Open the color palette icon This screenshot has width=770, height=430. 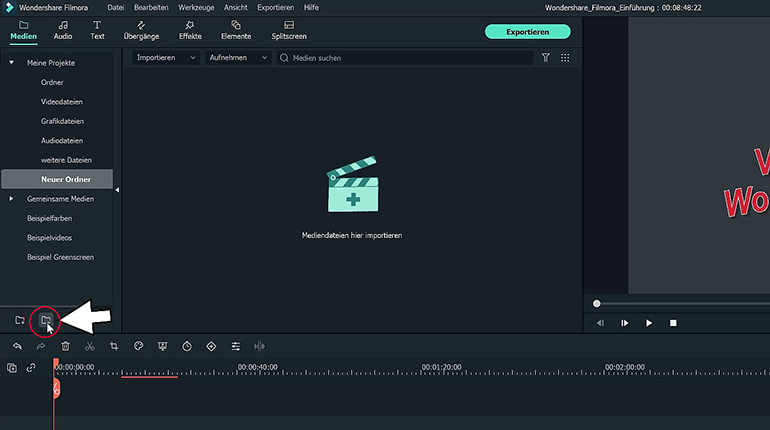pos(138,346)
